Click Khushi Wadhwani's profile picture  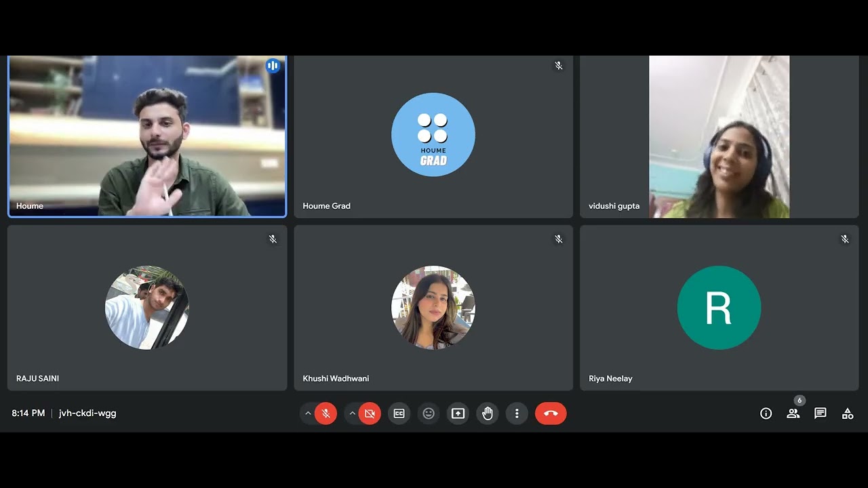(x=433, y=308)
